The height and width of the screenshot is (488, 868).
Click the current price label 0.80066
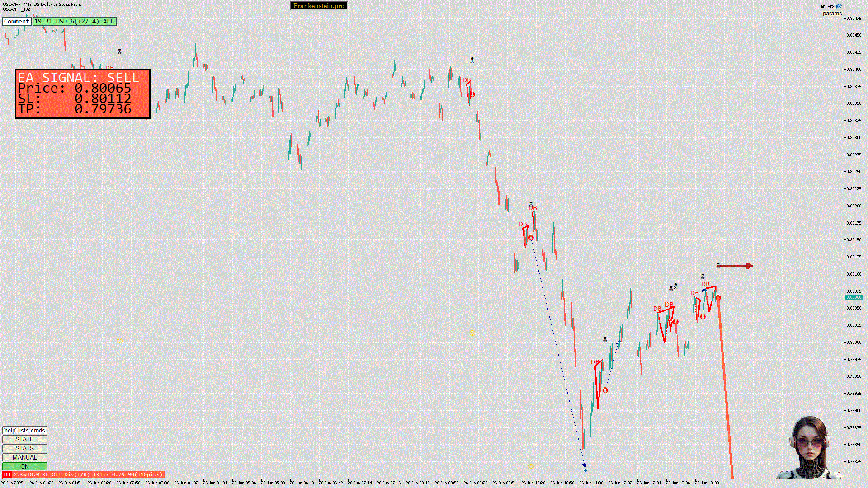pyautogui.click(x=854, y=297)
